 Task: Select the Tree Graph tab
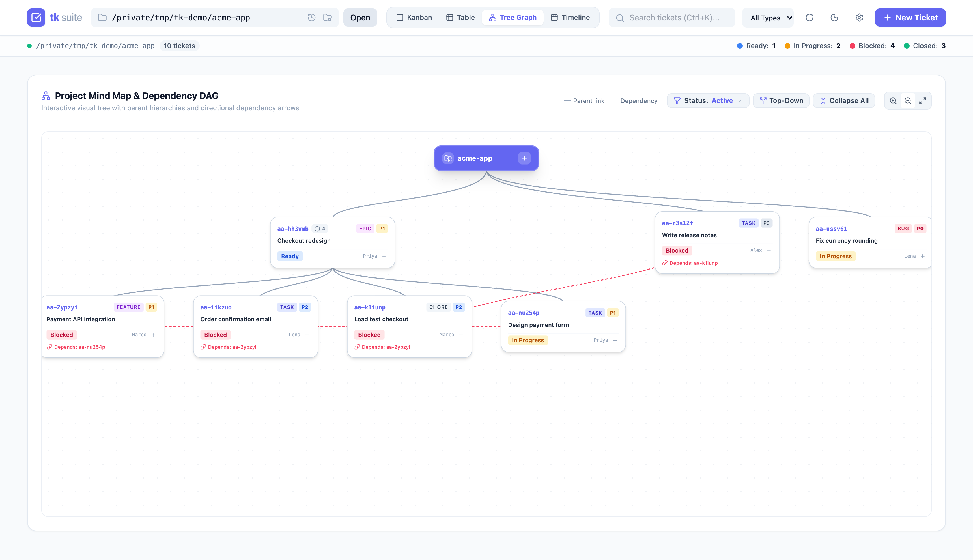coord(512,18)
